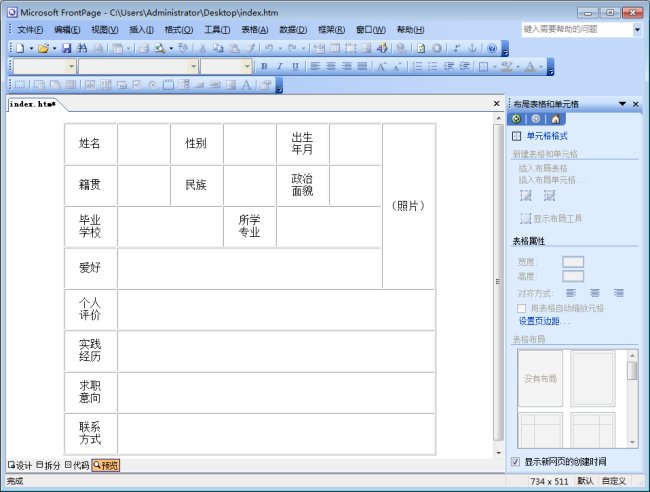This screenshot has width=650, height=492.
Task: Toggle Italic formatting
Action: coord(280,66)
